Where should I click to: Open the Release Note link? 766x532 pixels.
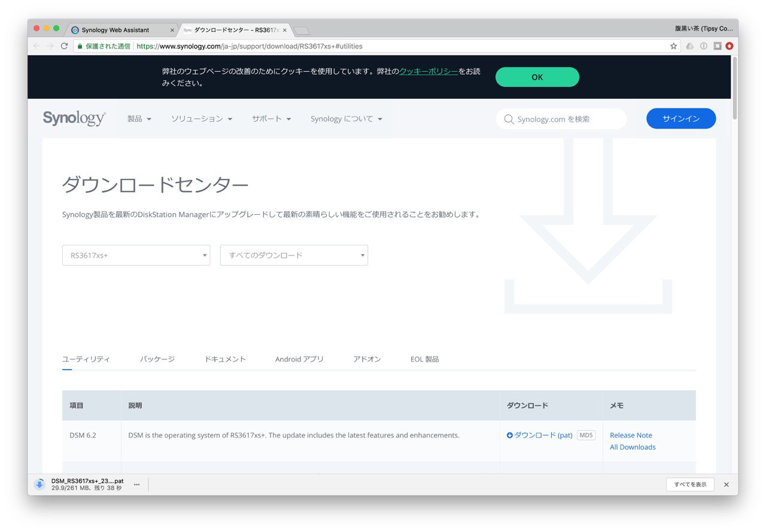tap(631, 435)
